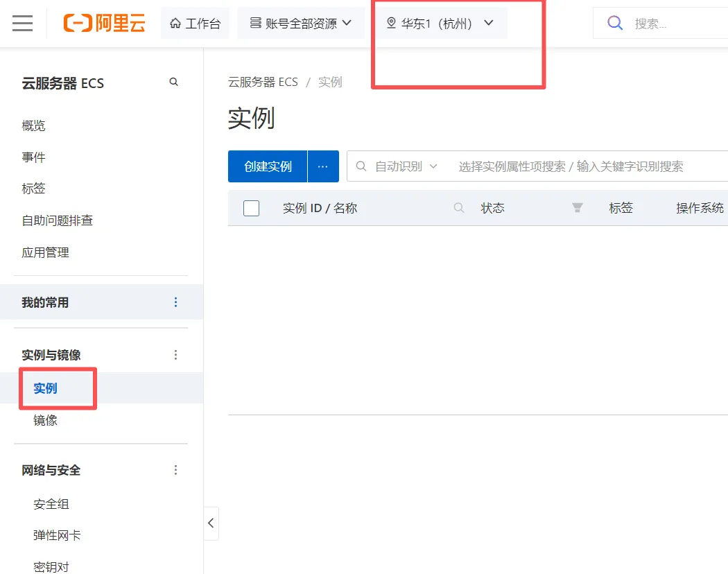
Task: Open 事件 in the sidebar
Action: 33,157
